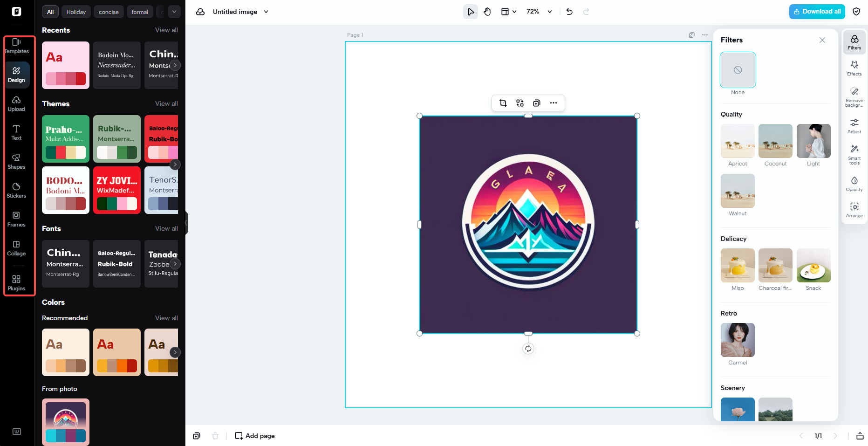The width and height of the screenshot is (868, 446).
Task: Open the Shapes panel
Action: [16, 162]
